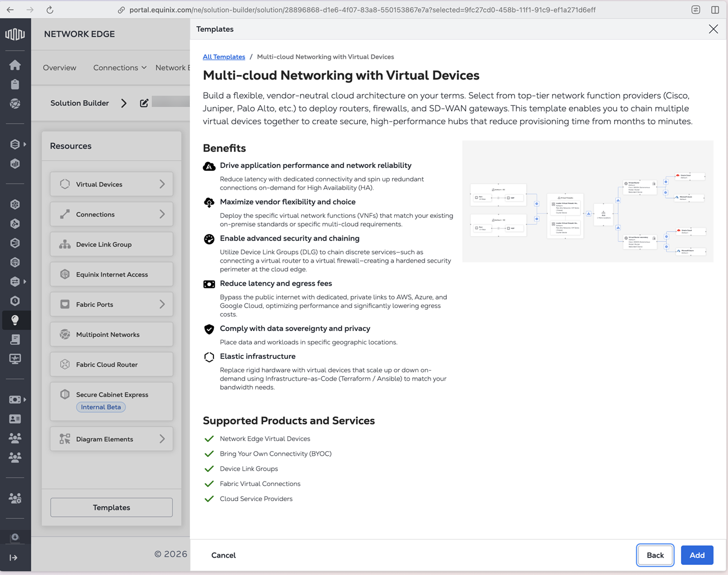
Task: Click the 'Elastic infrastructure' heading
Action: point(258,357)
